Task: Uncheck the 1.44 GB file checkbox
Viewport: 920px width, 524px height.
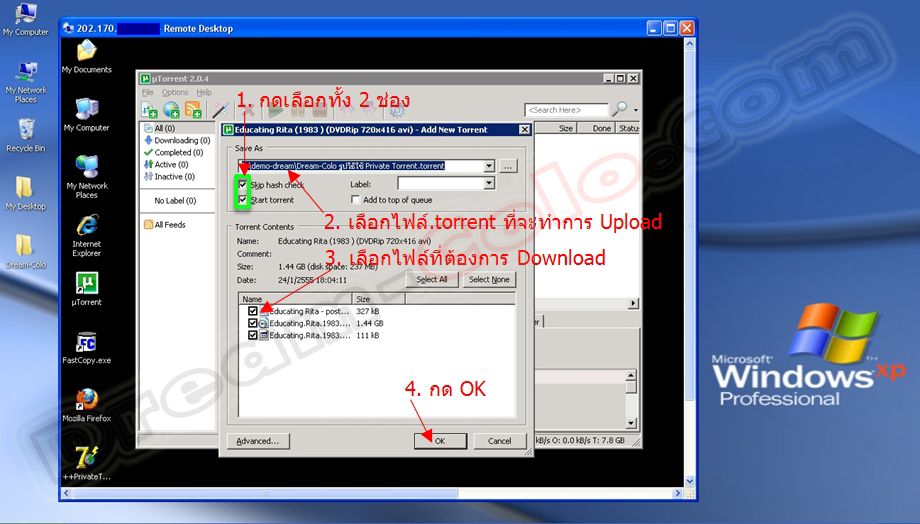Action: 252,323
